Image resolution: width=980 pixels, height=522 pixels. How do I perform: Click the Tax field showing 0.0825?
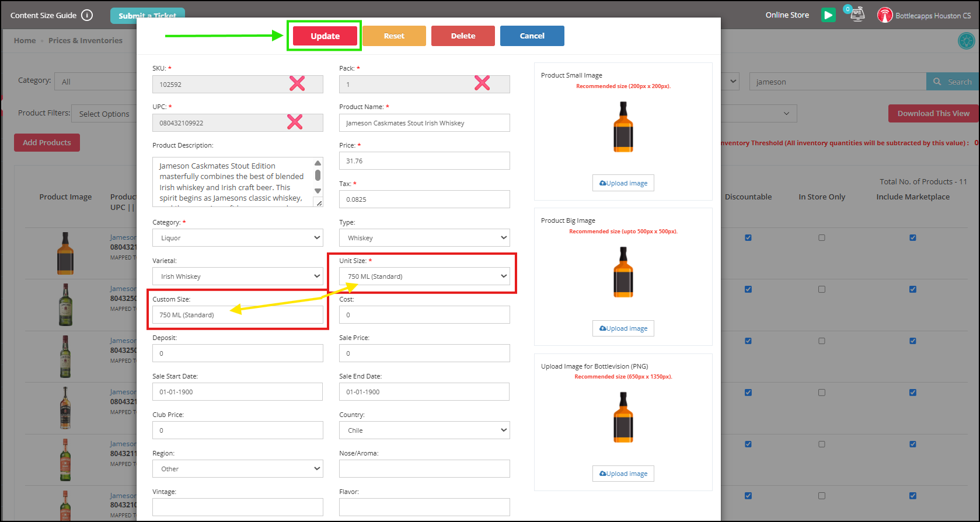pos(424,199)
